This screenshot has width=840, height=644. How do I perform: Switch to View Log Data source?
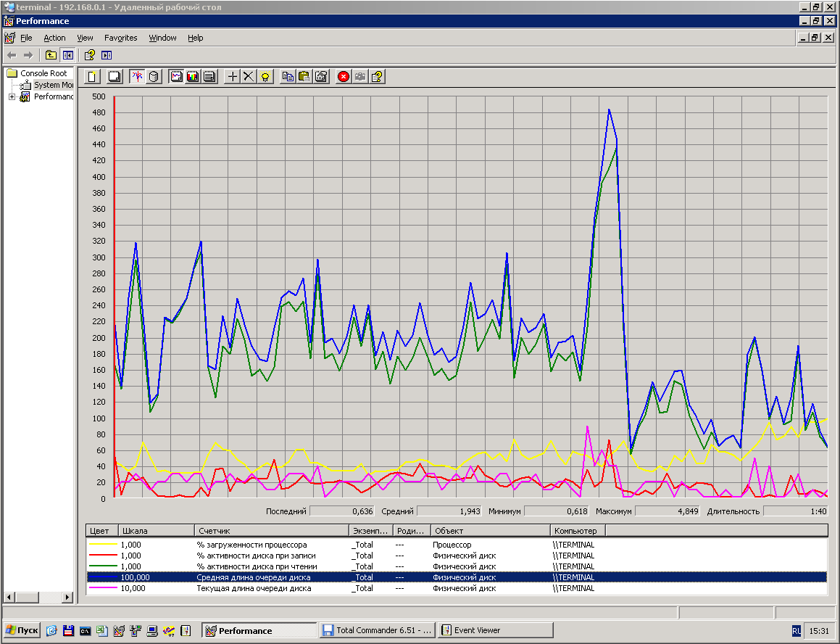154,76
